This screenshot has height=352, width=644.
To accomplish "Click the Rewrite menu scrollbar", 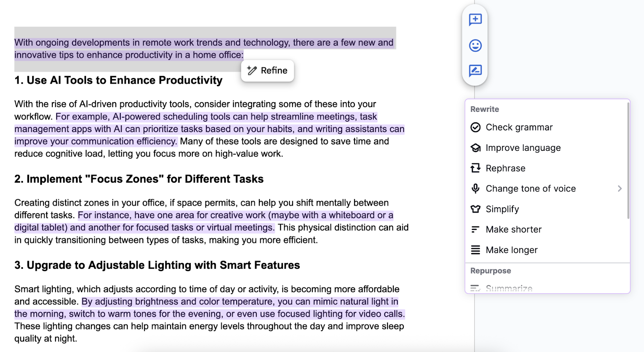I will 628,161.
